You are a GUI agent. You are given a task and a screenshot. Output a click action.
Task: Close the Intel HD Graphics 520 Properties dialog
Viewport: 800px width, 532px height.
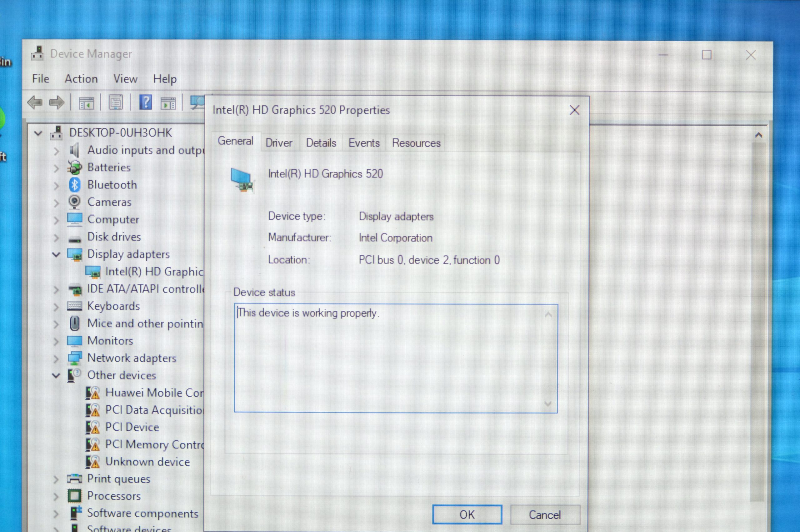[574, 110]
